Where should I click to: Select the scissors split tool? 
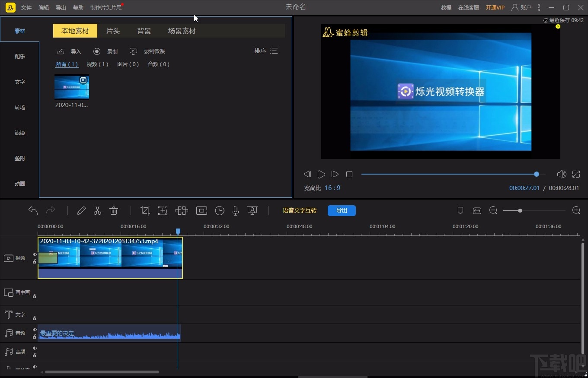tap(97, 210)
